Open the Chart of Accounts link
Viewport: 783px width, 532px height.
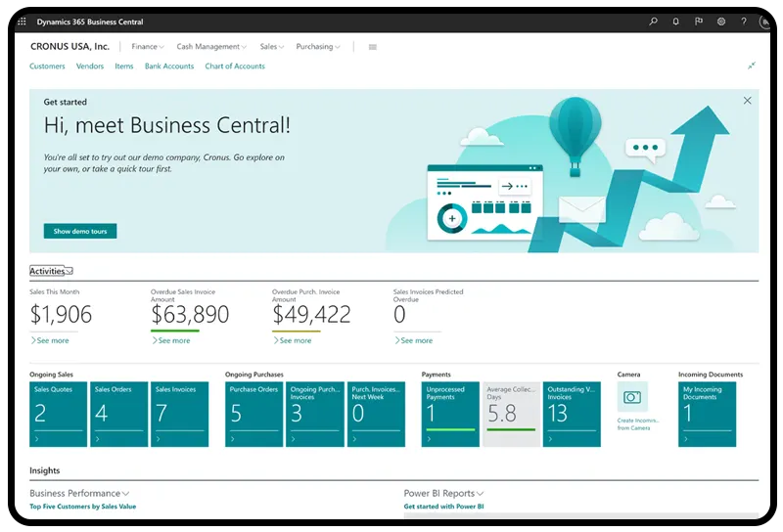point(235,66)
